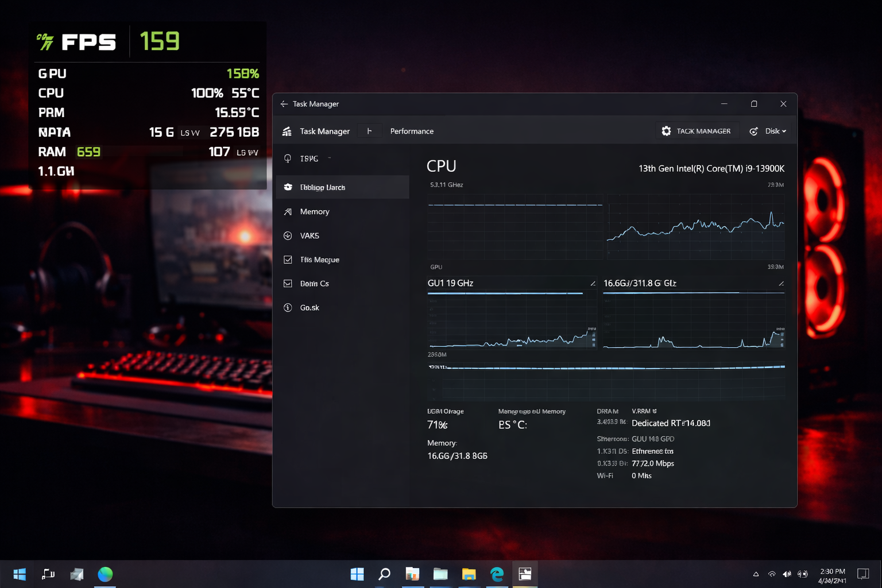Click the VAKS sidebar icon

pos(288,235)
